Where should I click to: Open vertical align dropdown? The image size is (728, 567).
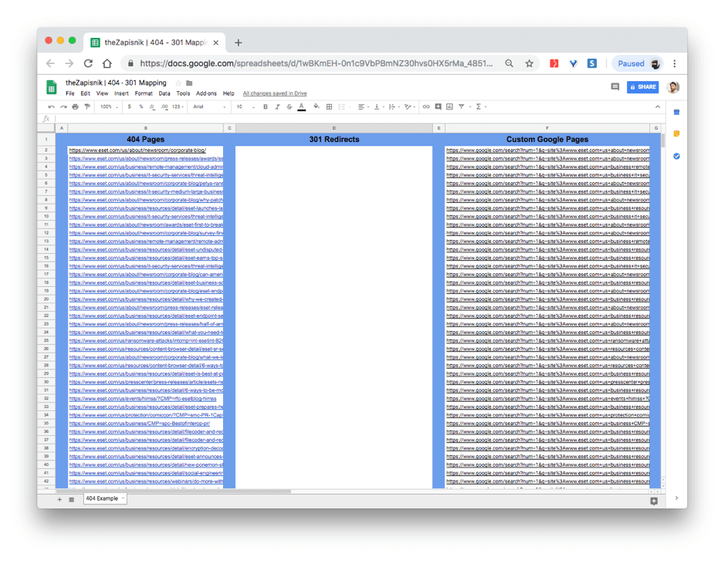coord(378,106)
